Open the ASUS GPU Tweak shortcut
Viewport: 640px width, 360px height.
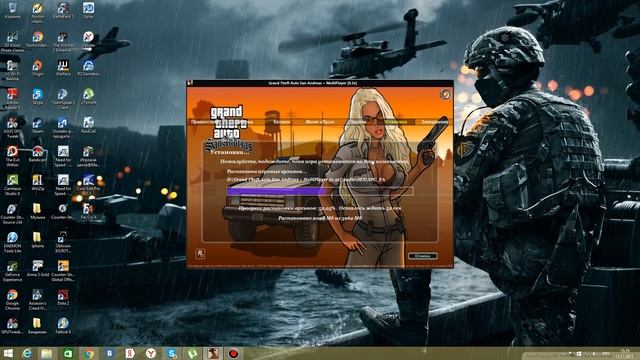12,127
